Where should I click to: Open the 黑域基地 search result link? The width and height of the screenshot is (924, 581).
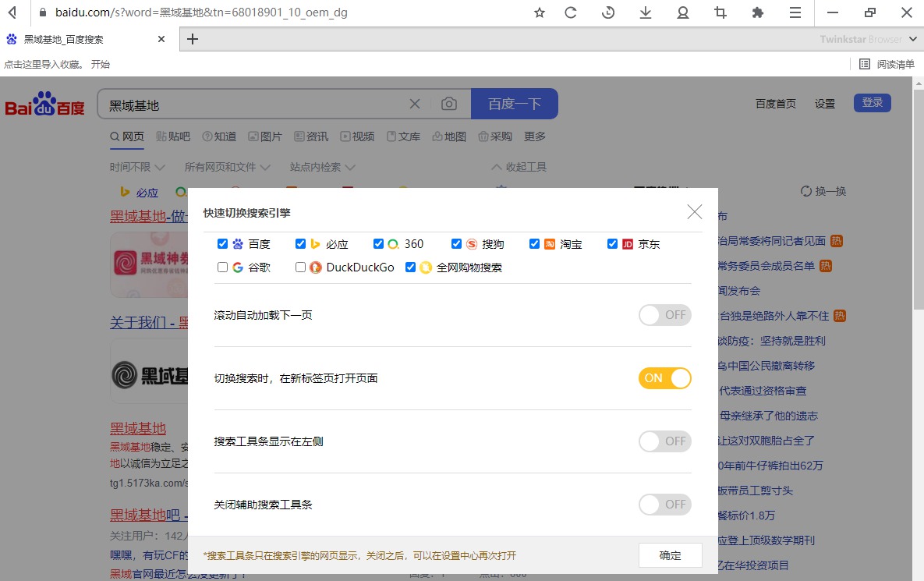pyautogui.click(x=138, y=428)
